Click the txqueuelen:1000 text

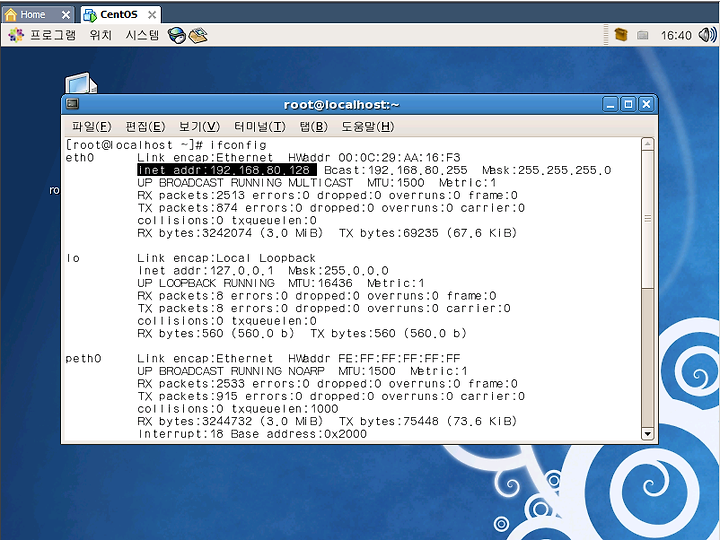[285, 409]
